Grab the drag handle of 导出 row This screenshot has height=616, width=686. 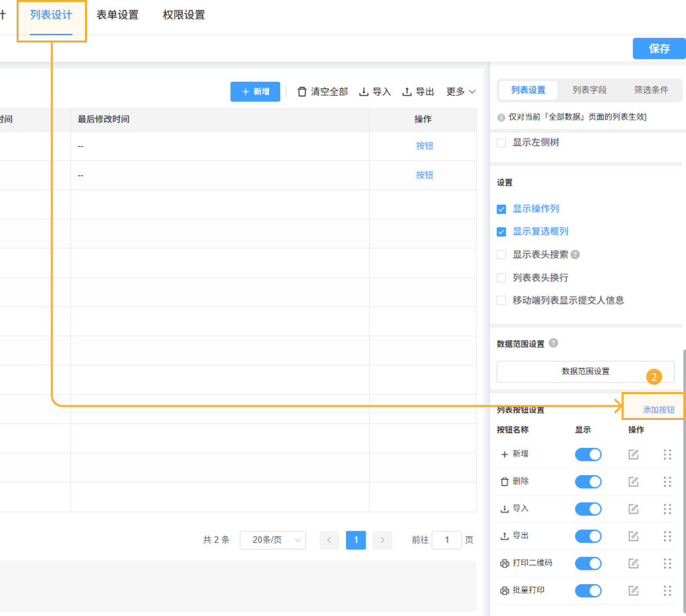[667, 536]
